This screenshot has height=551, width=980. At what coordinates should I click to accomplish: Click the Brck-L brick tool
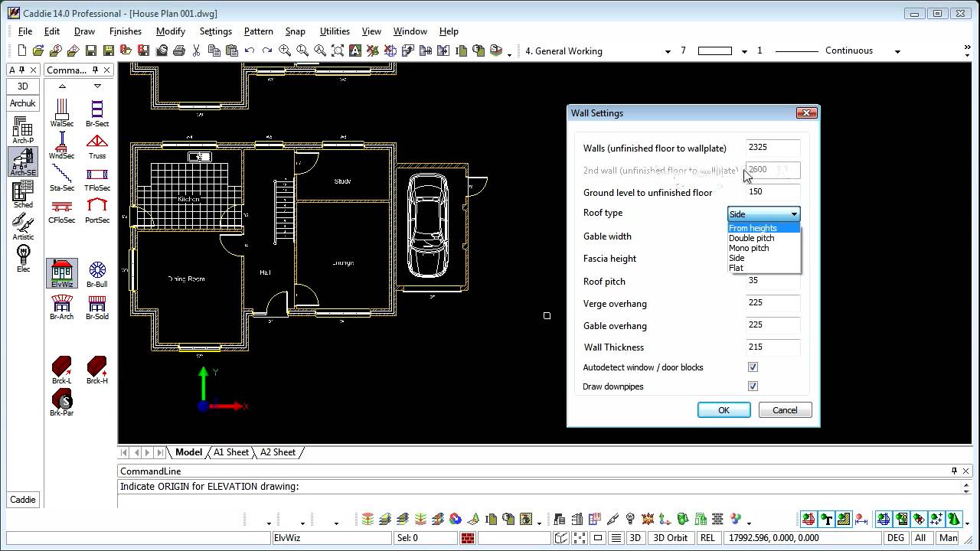[x=62, y=370]
